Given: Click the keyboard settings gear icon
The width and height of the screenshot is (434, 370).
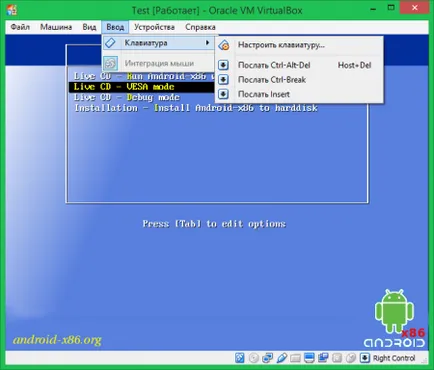Looking at the screenshot, I should pyautogui.click(x=224, y=45).
